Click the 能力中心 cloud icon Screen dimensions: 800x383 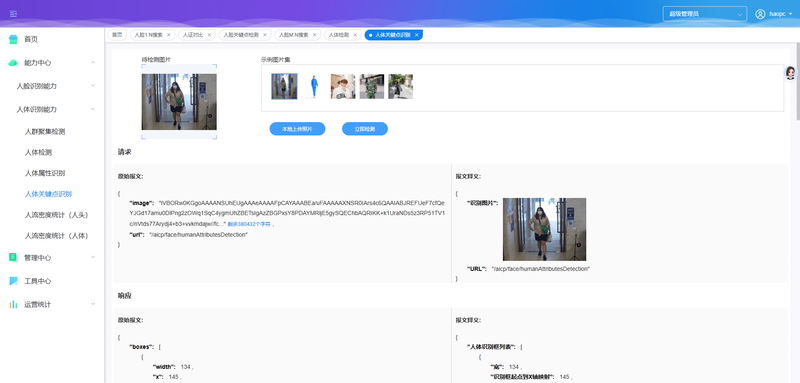point(13,63)
